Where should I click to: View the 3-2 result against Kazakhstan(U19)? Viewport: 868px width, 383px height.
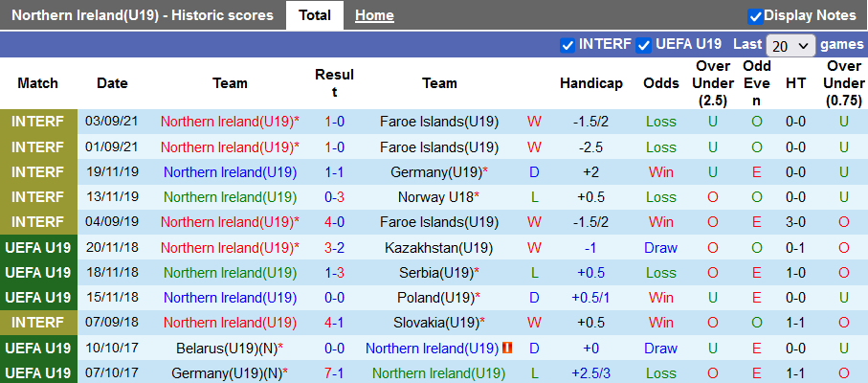click(334, 247)
